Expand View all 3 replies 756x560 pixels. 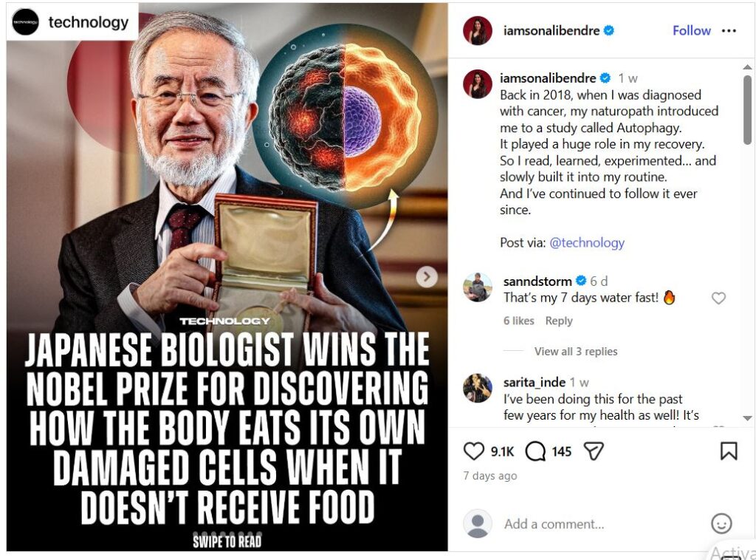(x=576, y=351)
